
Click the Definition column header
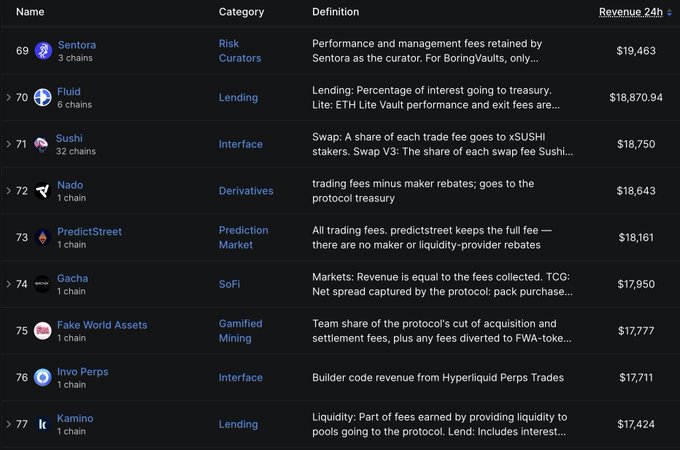[x=336, y=12]
